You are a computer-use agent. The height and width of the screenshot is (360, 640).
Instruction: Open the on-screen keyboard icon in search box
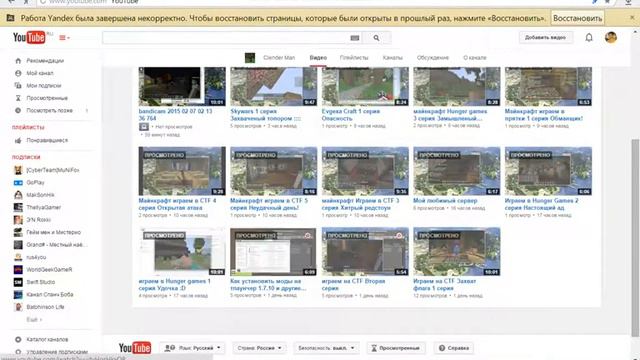click(x=355, y=38)
